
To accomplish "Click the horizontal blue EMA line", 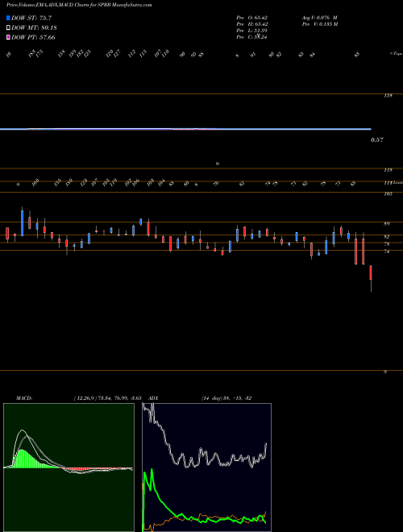I will [185, 129].
